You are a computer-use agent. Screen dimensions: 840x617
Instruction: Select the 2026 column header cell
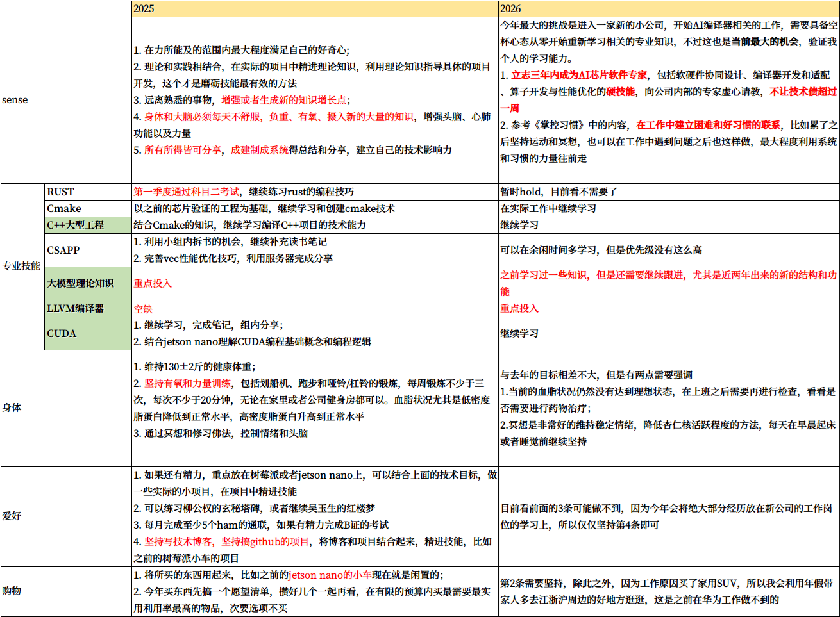click(x=669, y=8)
